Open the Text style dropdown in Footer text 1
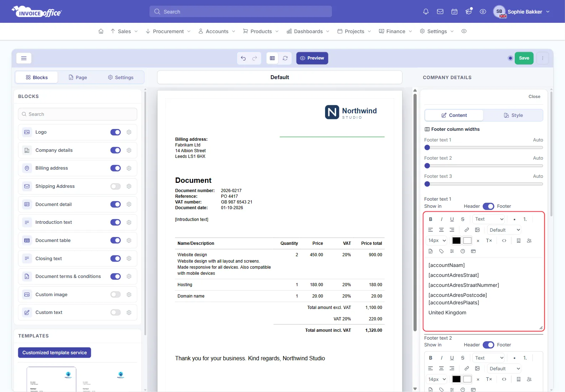Image resolution: width=565 pixels, height=392 pixels. pyautogui.click(x=489, y=219)
